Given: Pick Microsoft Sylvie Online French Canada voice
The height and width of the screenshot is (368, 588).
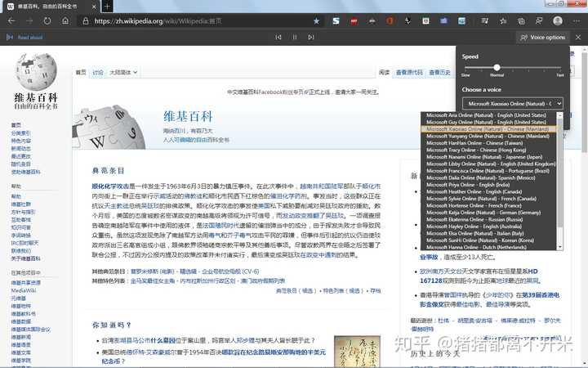Looking at the screenshot, I should click(x=488, y=199).
